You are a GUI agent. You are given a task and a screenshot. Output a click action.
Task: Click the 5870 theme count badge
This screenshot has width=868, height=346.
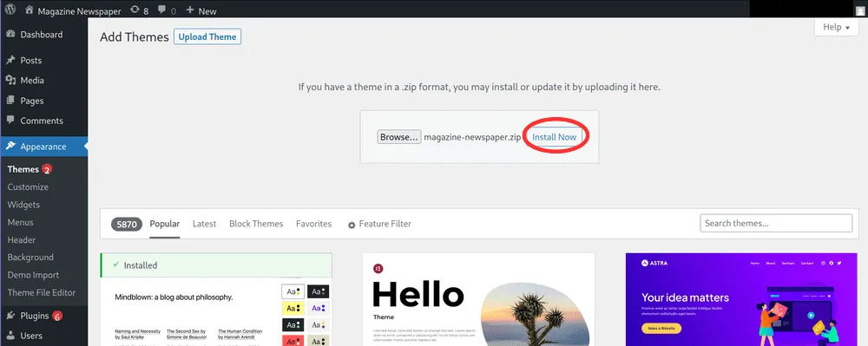click(x=127, y=225)
